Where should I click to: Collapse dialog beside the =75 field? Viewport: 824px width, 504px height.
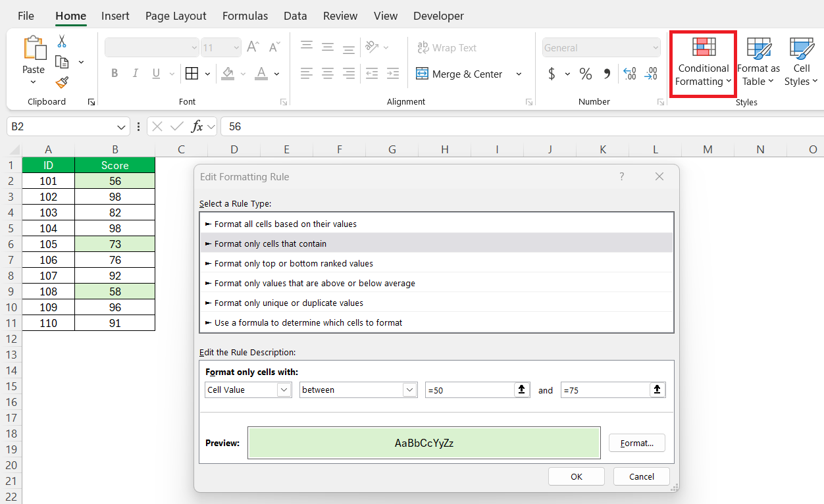click(x=657, y=390)
